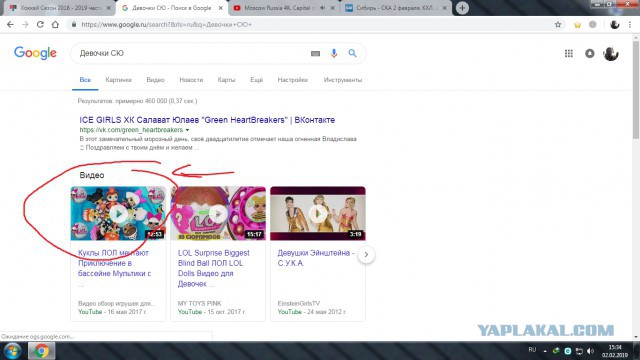Bookmark page with the star icon
The width and height of the screenshot is (640, 360).
pos(558,25)
